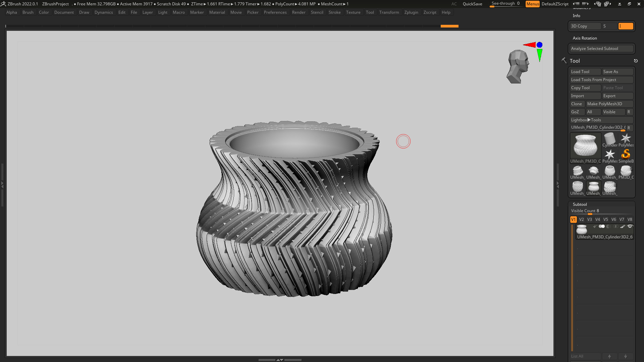Select the diamond-patterned UMesh vase tool

pyautogui.click(x=578, y=188)
